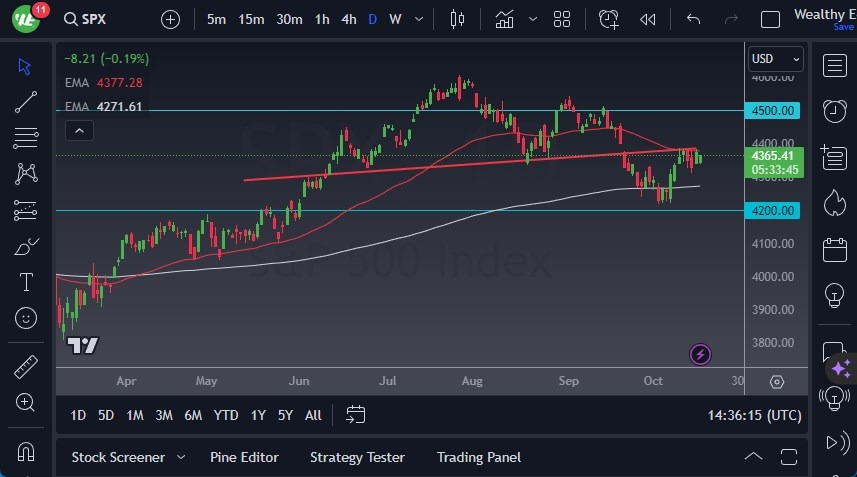Toggle Magnet mode in left toolbar
The height and width of the screenshot is (477, 857).
[x=26, y=450]
